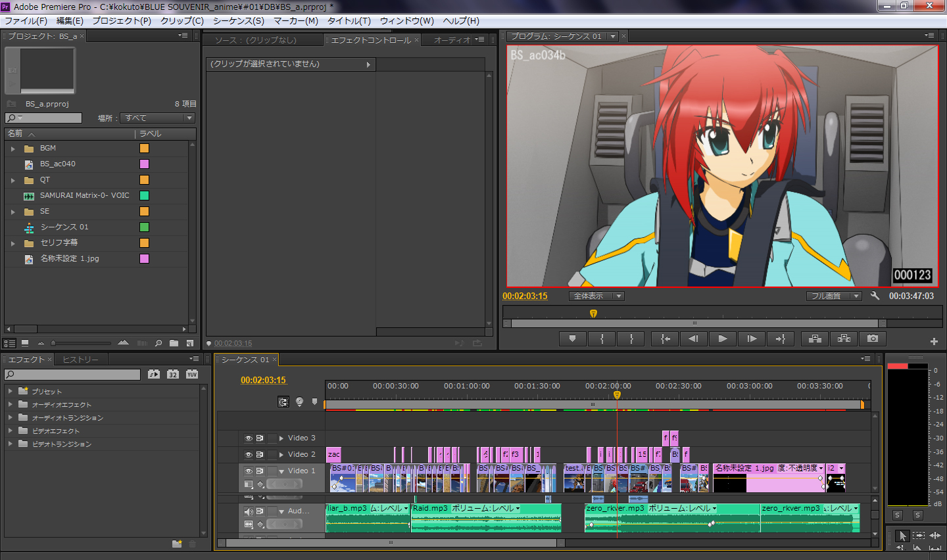Image resolution: width=947 pixels, height=560 pixels.
Task: Expand the QT bin
Action: [12, 180]
